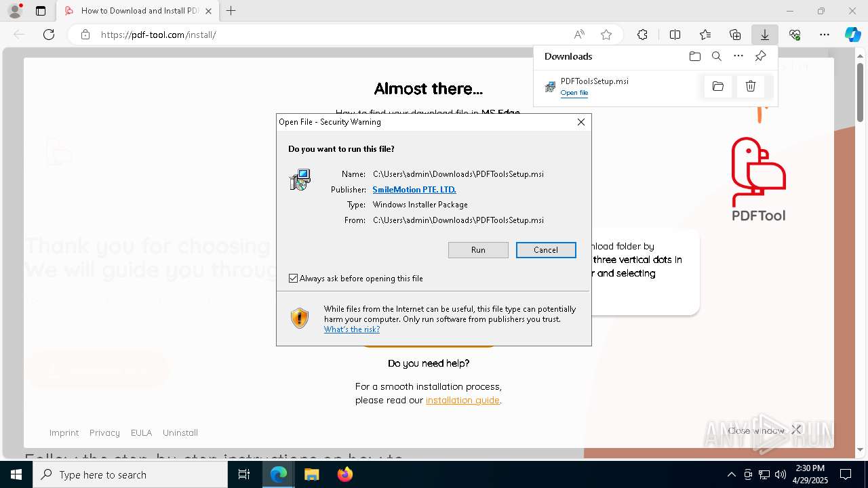Click the What's the risk? link
868x488 pixels.
[x=352, y=329]
